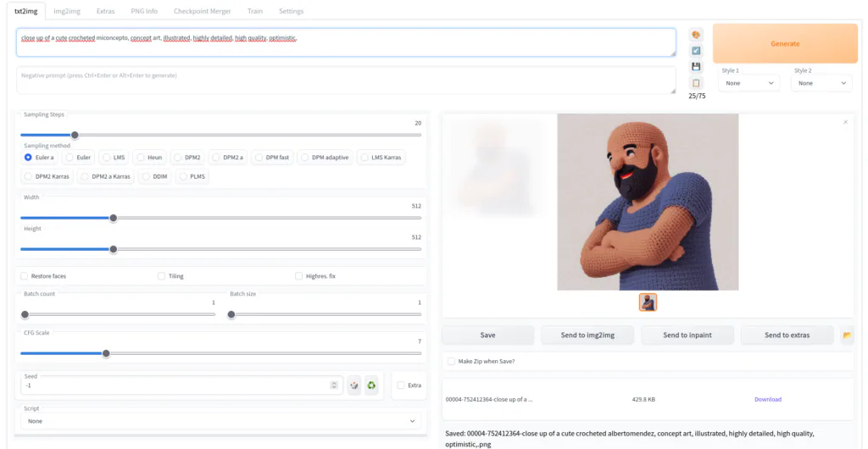Open the Style 2 dropdown
The image size is (868, 449).
pyautogui.click(x=821, y=83)
